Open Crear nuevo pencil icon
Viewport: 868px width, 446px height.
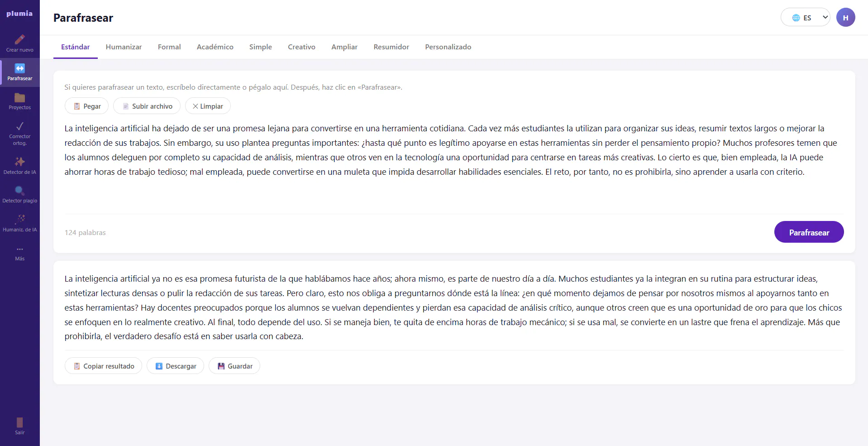coord(19,39)
